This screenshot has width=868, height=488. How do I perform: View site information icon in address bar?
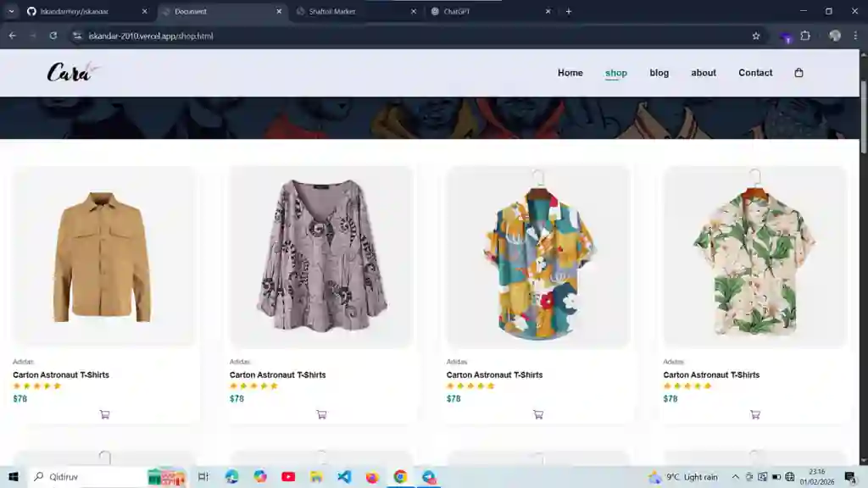pos(77,36)
